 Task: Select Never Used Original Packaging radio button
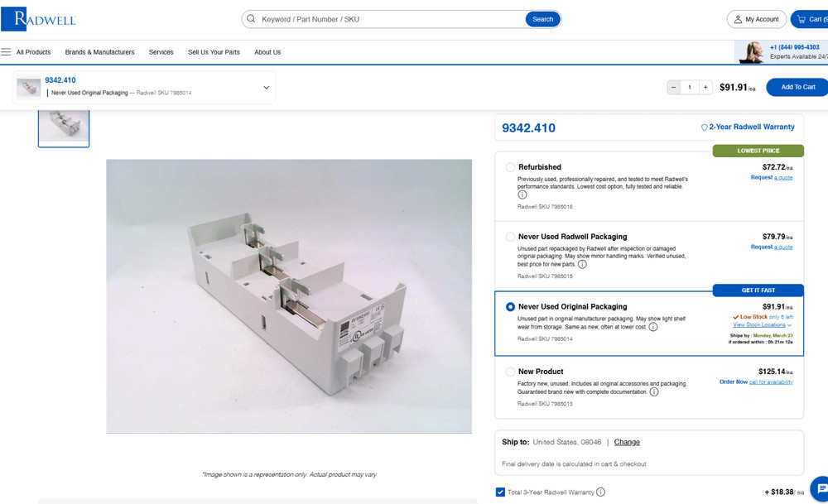click(510, 307)
